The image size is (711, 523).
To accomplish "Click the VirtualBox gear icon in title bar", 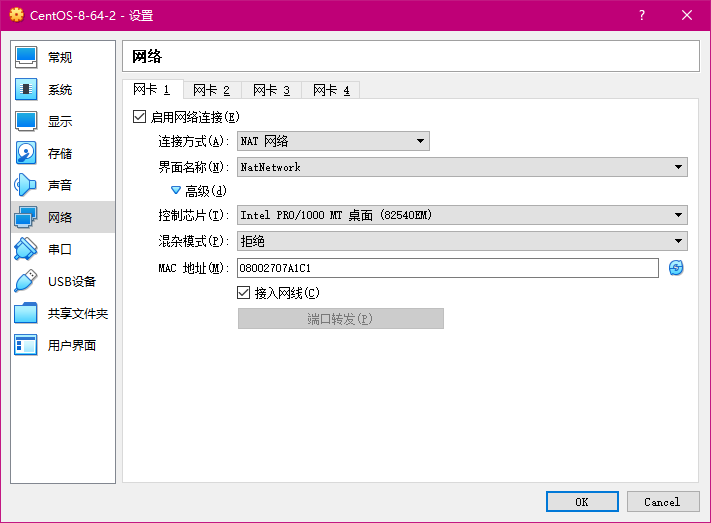I will [16, 15].
